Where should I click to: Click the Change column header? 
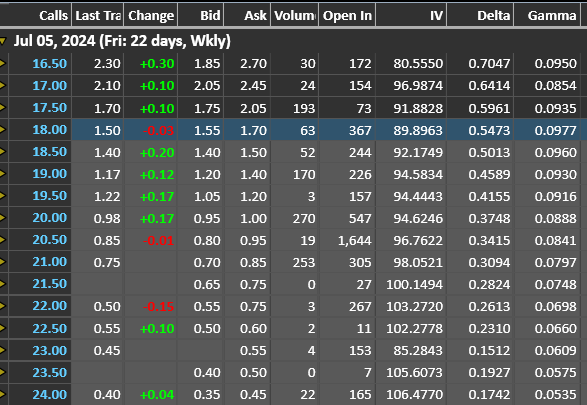click(x=151, y=15)
